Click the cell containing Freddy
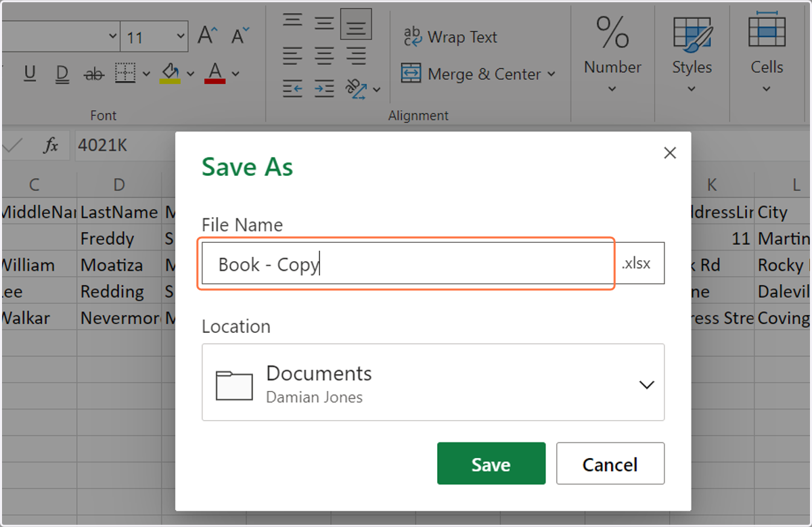Viewport: 812px width, 527px height. (x=119, y=239)
